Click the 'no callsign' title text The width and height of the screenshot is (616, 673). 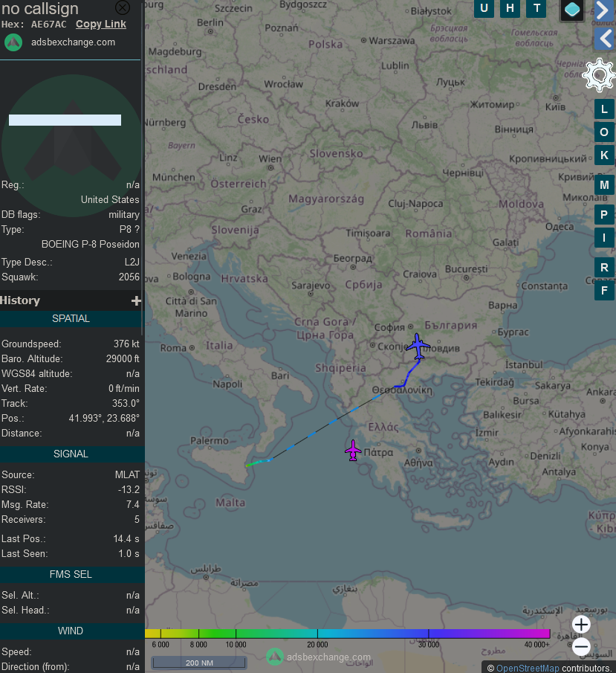(40, 9)
